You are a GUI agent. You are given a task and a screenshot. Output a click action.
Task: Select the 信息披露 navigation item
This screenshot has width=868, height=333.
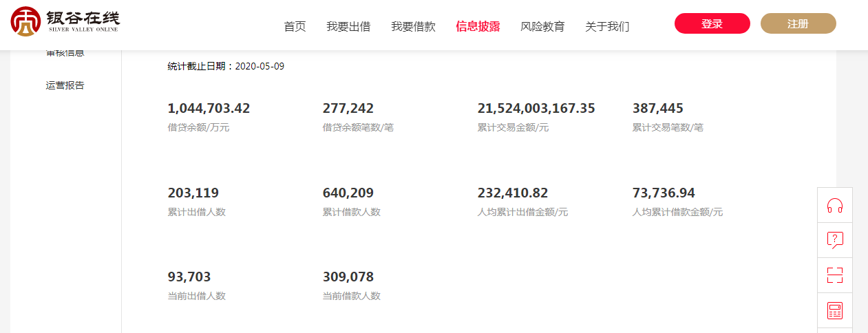(x=478, y=26)
